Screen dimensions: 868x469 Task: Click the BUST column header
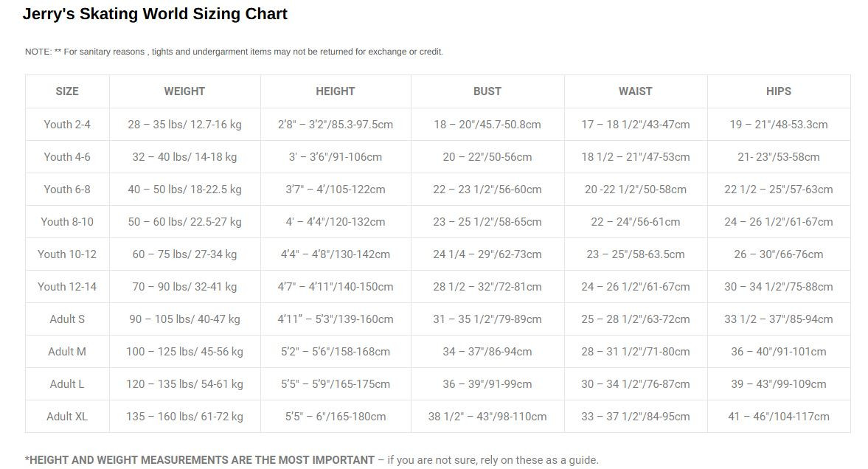[487, 91]
